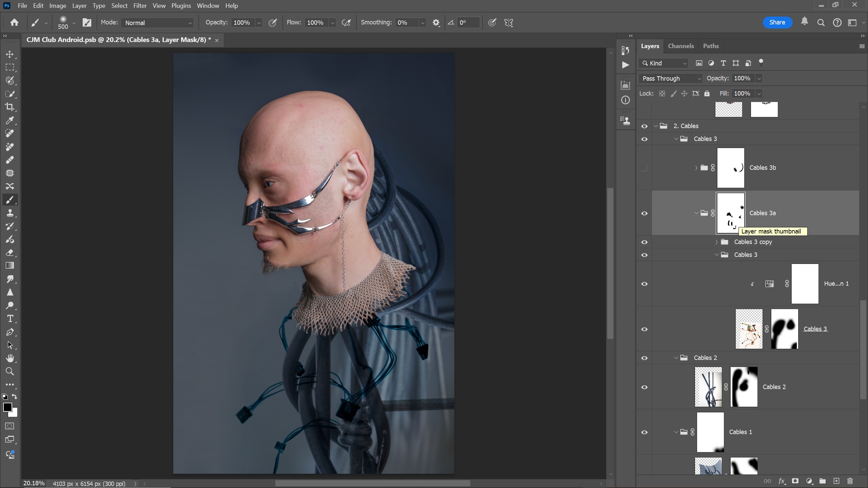Click the Add layer mask icon
The image size is (868, 488).
[x=795, y=481]
